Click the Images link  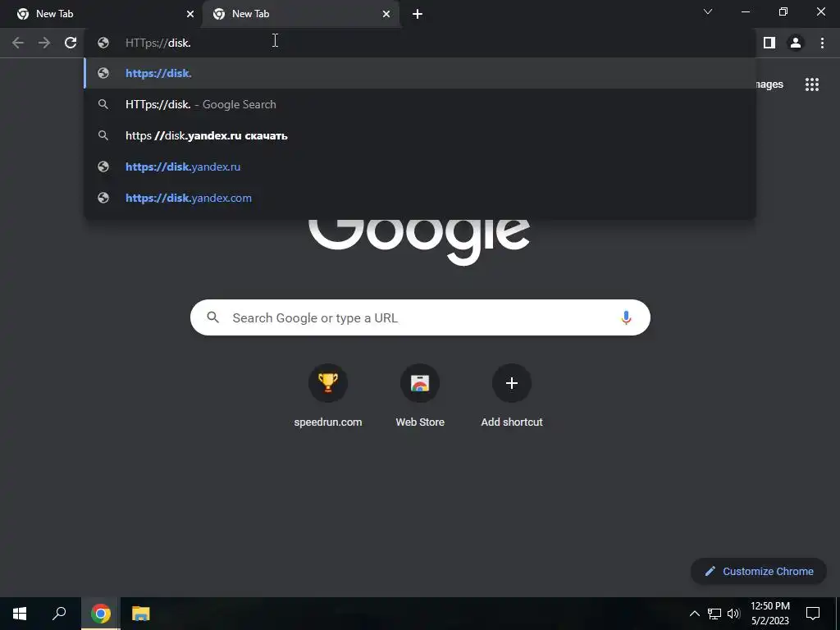(x=769, y=84)
